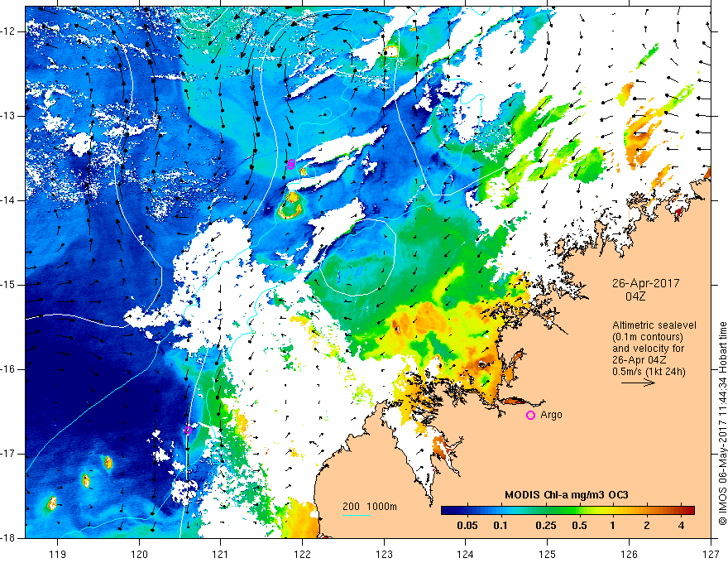728x563 pixels.
Task: Click the colorbar tick label '2'
Action: pyautogui.click(x=647, y=526)
